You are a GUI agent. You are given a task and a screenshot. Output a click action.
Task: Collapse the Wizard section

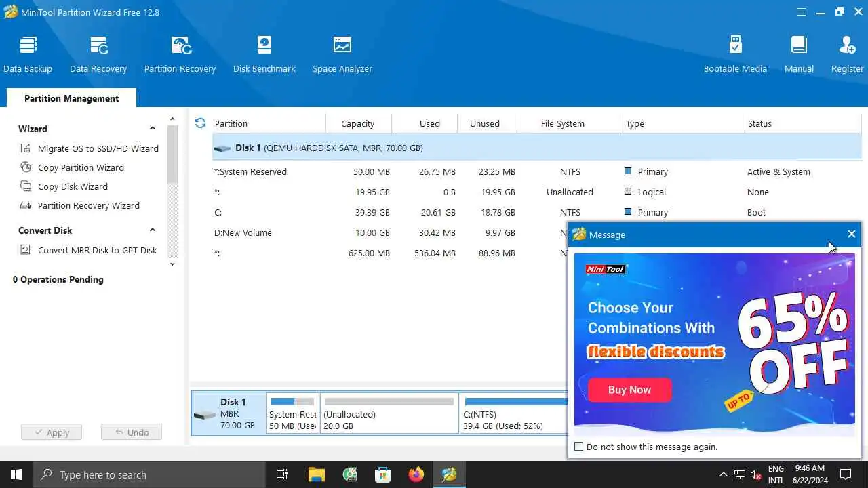coord(153,129)
